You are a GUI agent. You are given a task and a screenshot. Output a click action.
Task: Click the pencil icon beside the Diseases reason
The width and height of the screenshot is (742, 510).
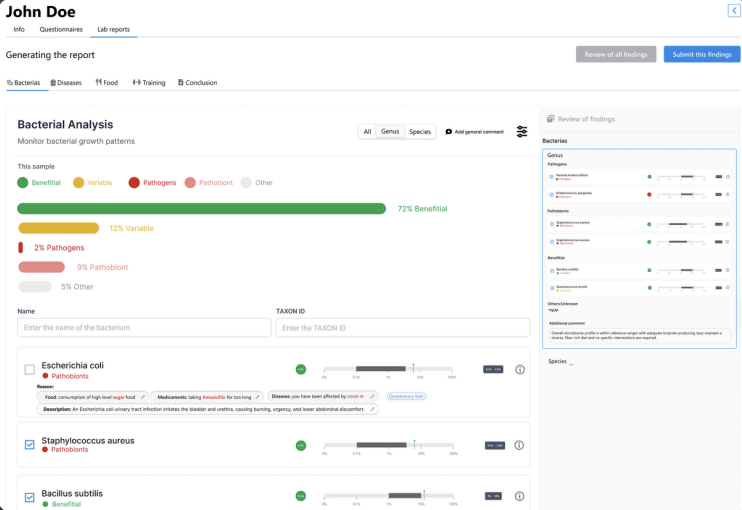coord(373,396)
